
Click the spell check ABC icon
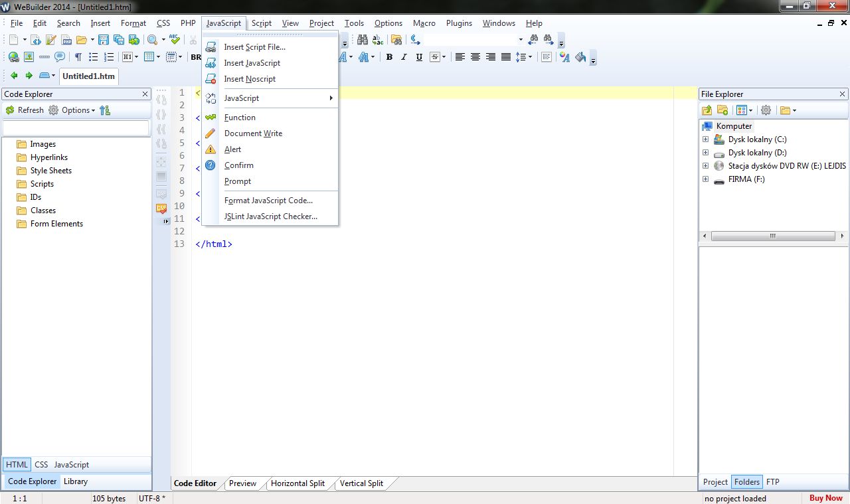point(175,40)
